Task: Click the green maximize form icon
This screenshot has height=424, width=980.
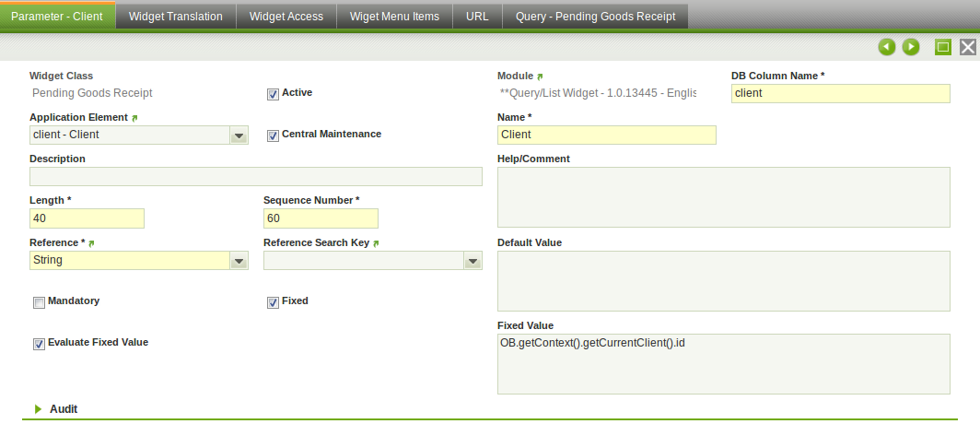Action: click(943, 47)
